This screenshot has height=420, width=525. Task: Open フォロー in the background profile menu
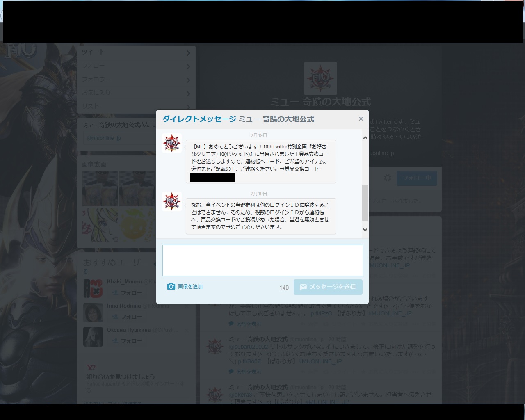(136, 66)
